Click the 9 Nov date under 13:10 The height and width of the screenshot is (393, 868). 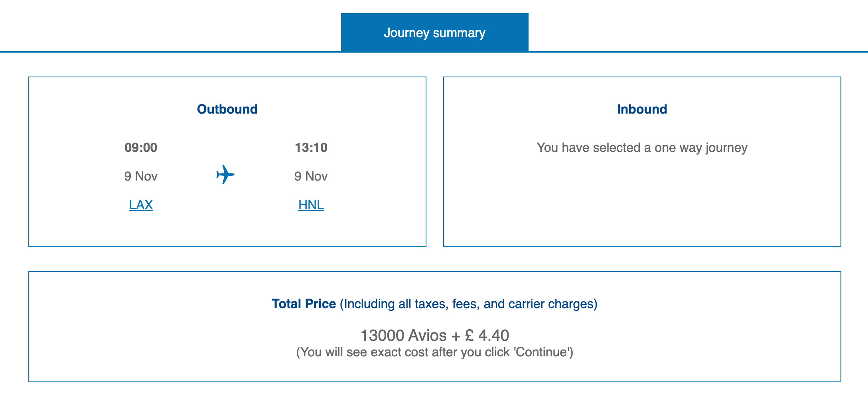coord(311,176)
